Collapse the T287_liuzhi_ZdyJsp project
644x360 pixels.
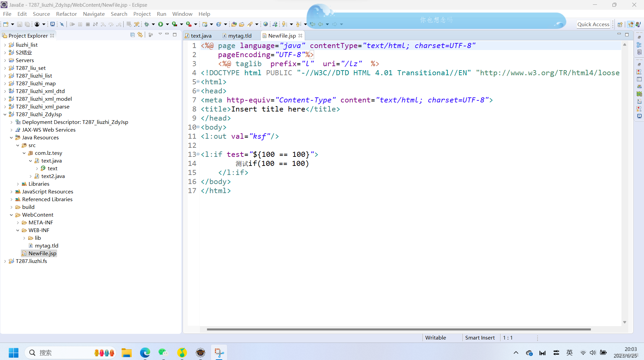[5, 114]
